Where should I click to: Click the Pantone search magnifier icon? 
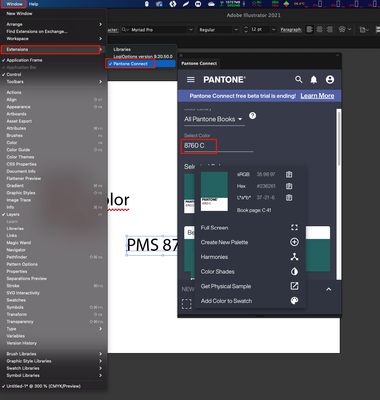tap(299, 79)
